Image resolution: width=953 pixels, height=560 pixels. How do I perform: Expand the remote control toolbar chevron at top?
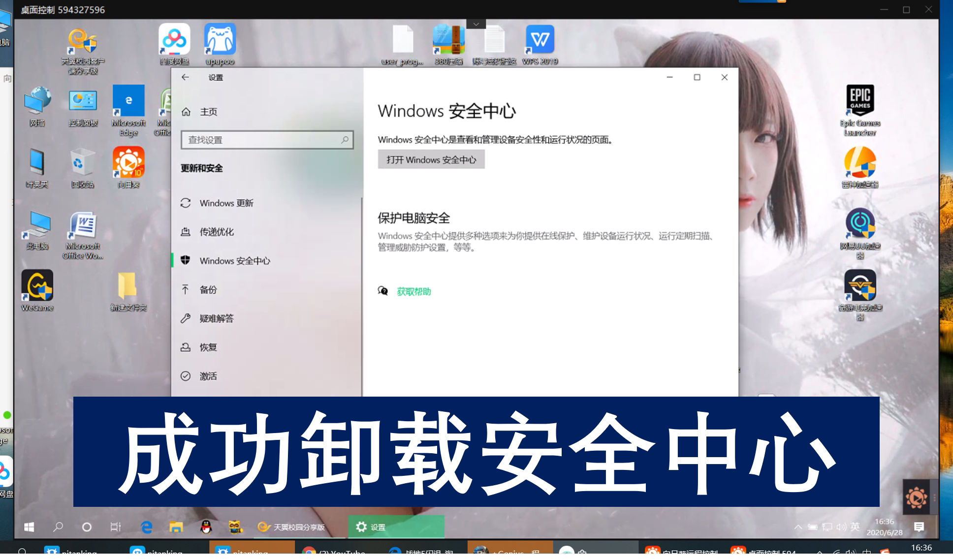coord(476,24)
